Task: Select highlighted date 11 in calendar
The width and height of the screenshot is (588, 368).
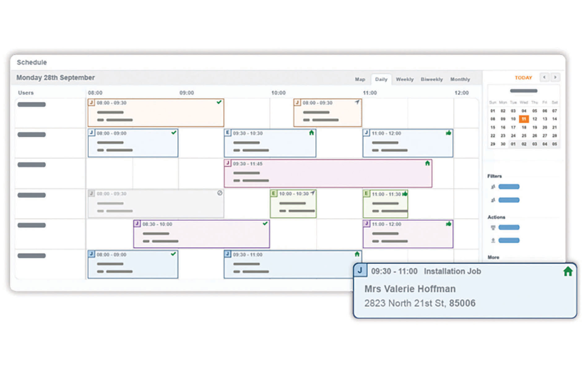Action: coord(524,119)
